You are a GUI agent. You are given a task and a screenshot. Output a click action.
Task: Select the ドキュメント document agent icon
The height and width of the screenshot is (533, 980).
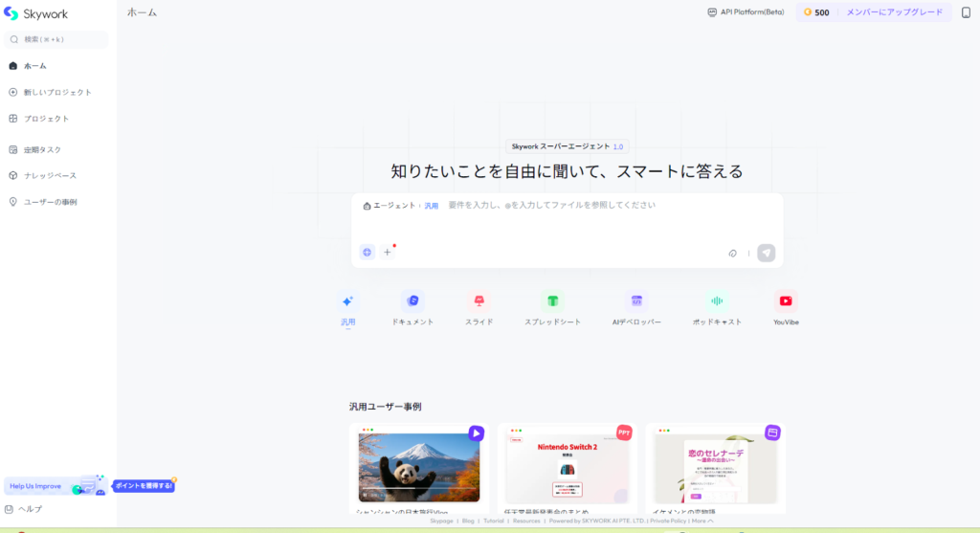click(412, 301)
